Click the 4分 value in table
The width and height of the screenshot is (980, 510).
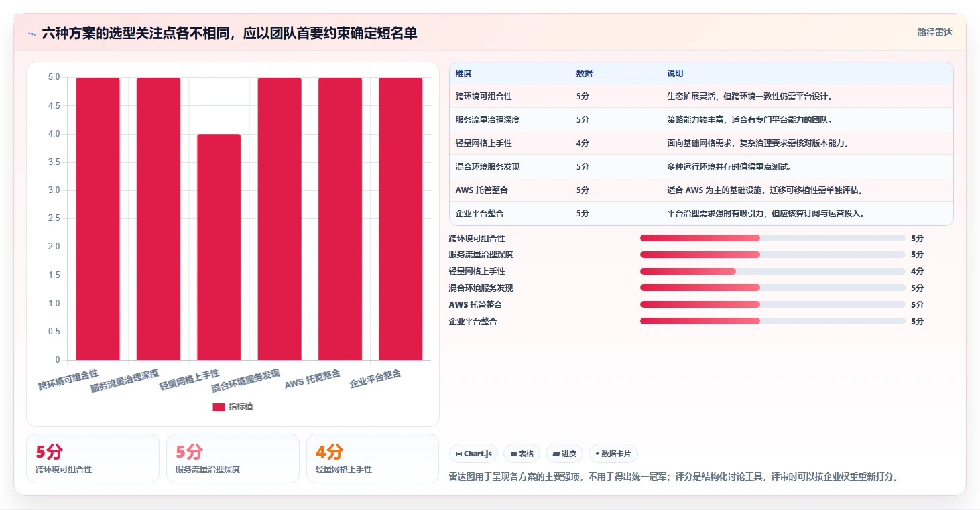tap(583, 143)
